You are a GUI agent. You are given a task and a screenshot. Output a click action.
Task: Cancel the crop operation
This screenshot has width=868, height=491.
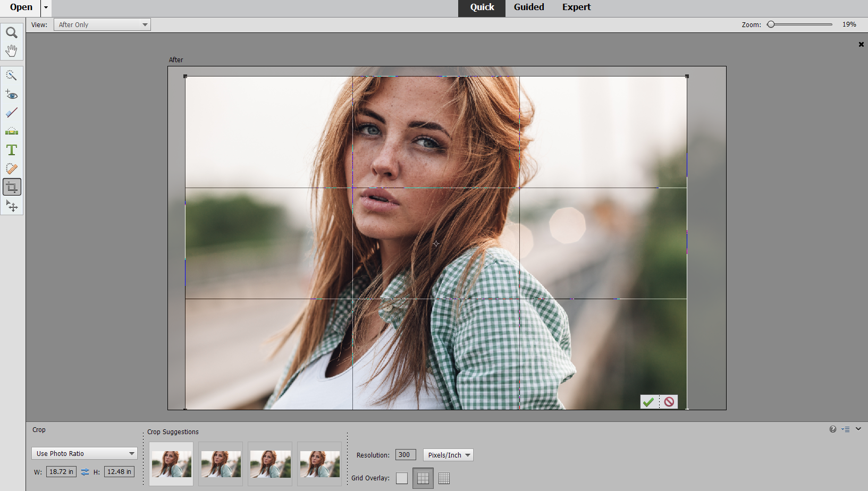[669, 402]
